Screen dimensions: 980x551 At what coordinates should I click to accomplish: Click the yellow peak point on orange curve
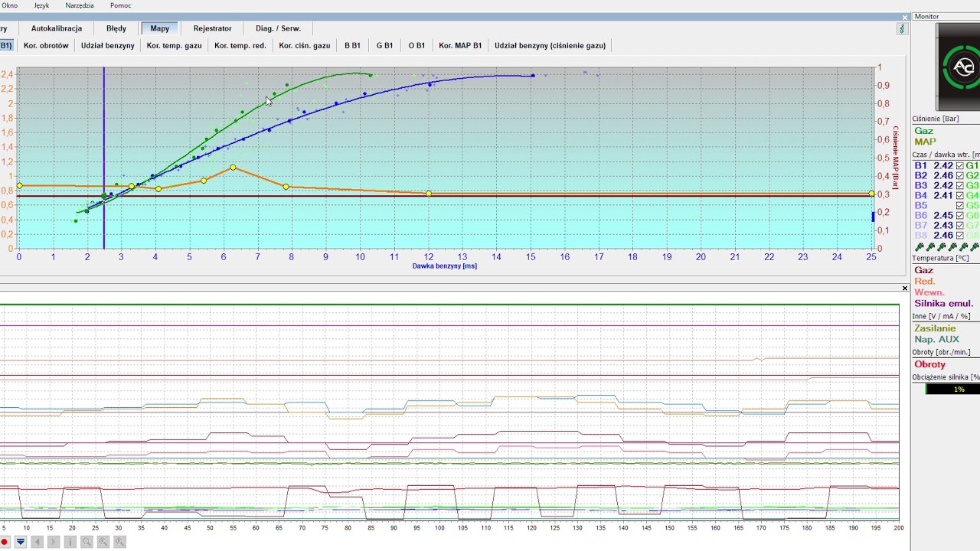pos(234,168)
